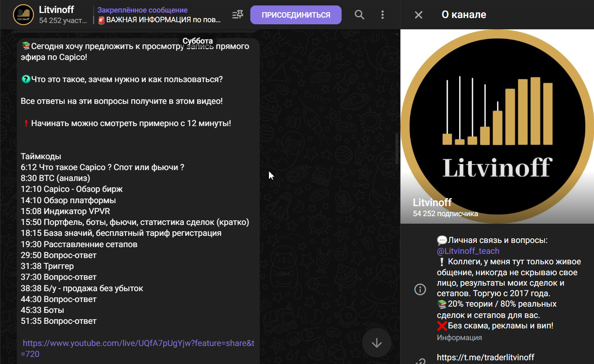Click the О канале panel title
The image size is (594, 364).
(464, 15)
